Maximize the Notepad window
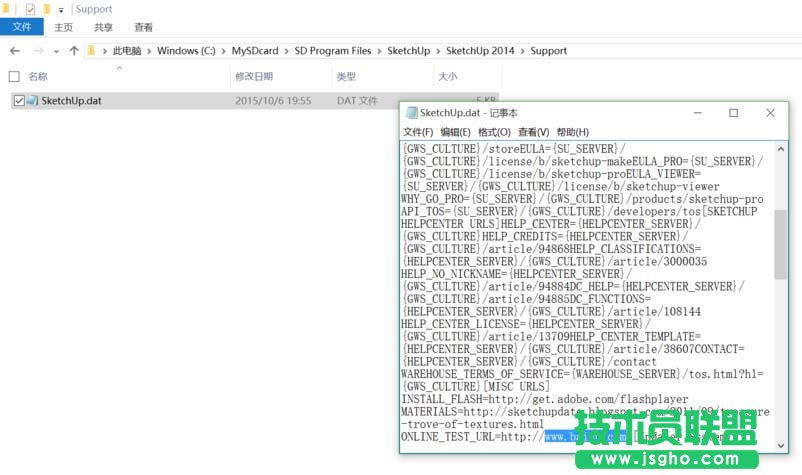The width and height of the screenshot is (802, 475). point(733,113)
